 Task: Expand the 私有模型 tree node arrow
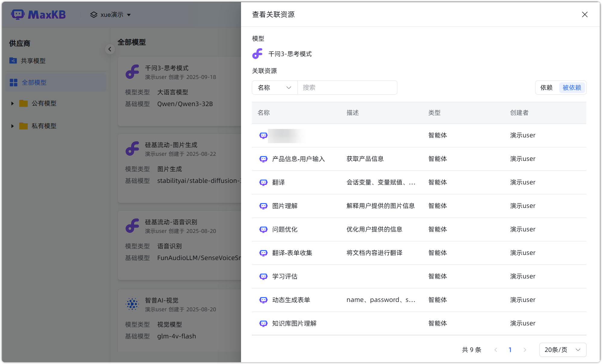tap(12, 126)
